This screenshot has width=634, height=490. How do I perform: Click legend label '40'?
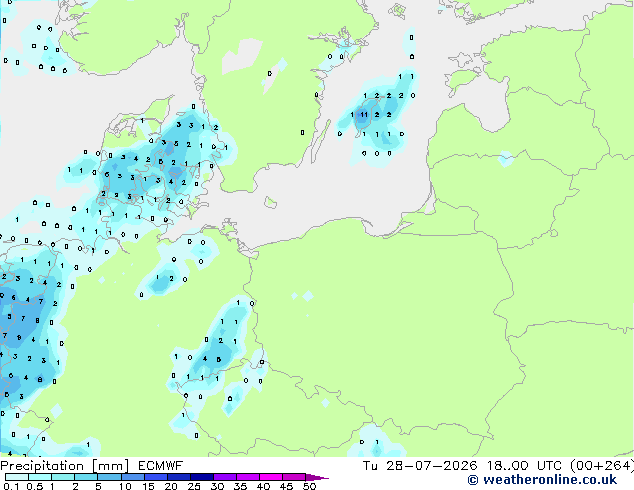tap(263, 486)
